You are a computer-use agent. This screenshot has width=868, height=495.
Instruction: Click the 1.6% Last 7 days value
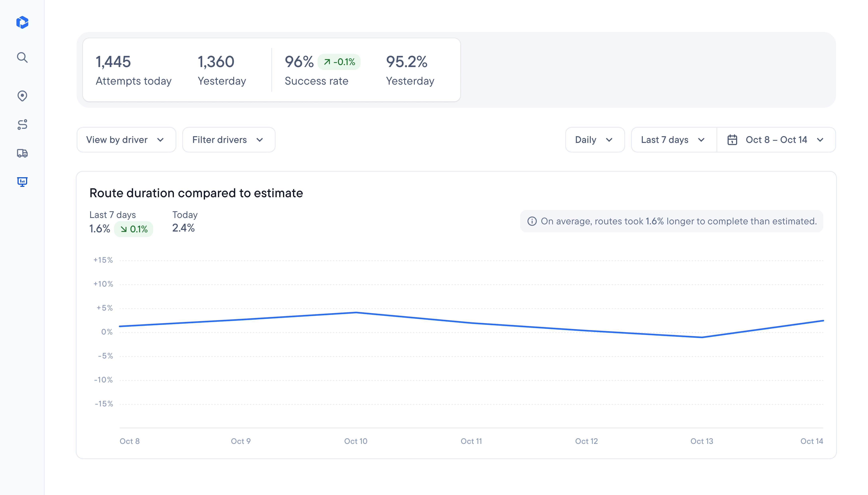[x=100, y=229]
